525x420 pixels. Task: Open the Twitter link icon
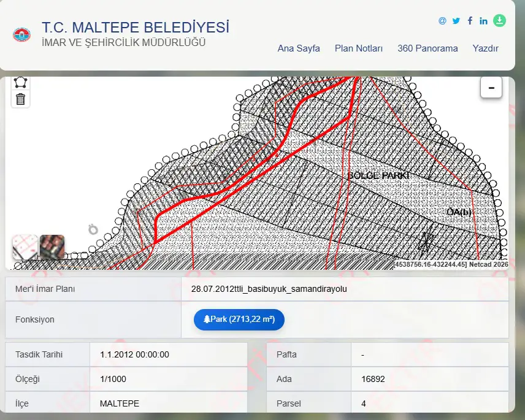(x=456, y=21)
